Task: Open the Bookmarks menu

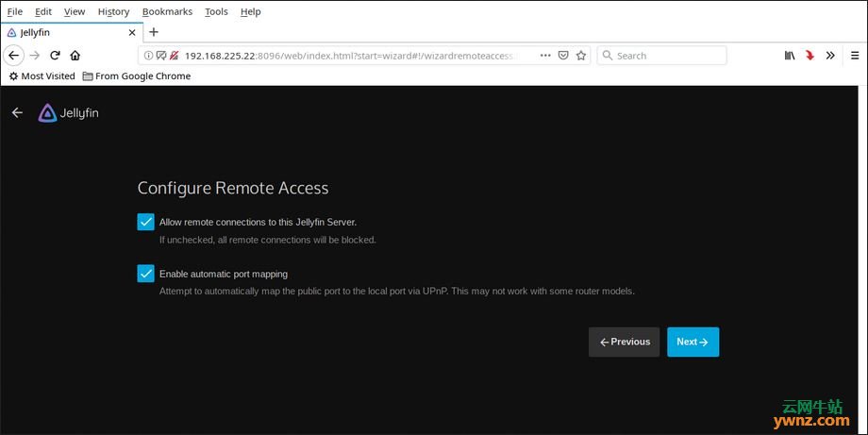Action: (x=167, y=11)
